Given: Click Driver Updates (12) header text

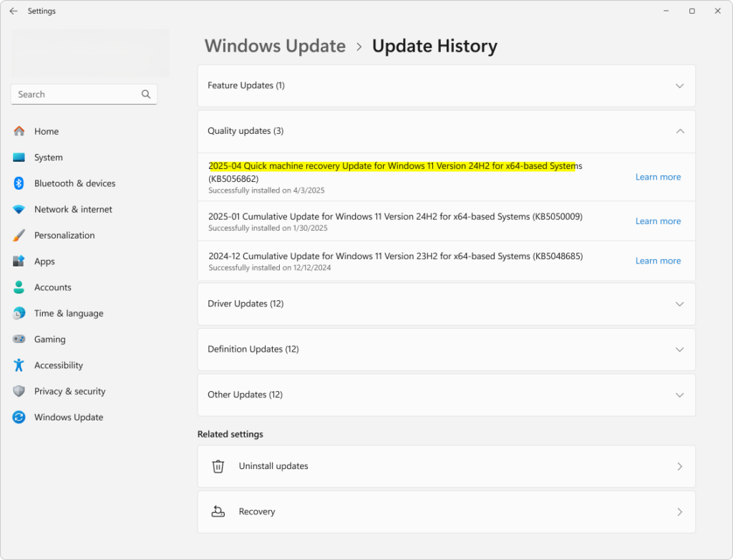Looking at the screenshot, I should (246, 304).
